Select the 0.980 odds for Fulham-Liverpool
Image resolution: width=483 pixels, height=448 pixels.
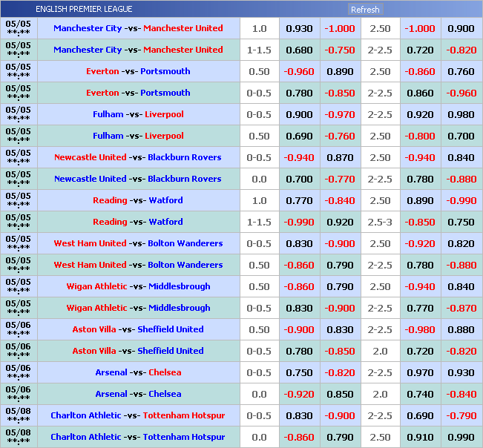pos(461,114)
